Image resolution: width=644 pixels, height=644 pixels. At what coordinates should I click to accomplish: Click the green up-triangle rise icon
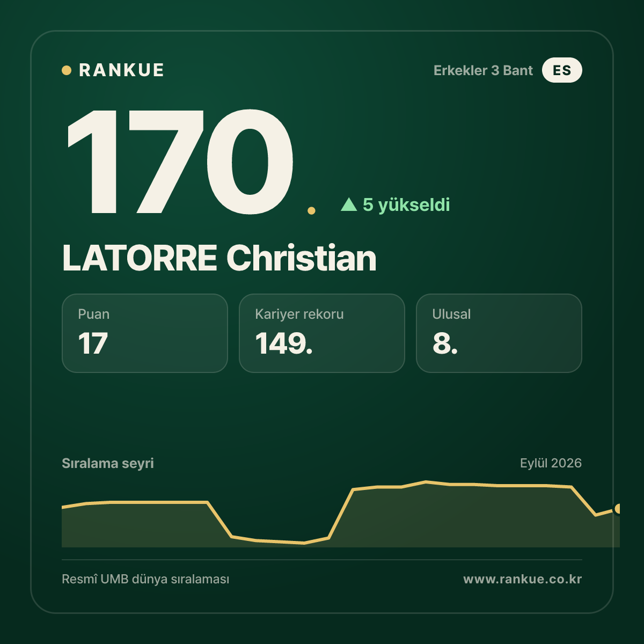349,204
